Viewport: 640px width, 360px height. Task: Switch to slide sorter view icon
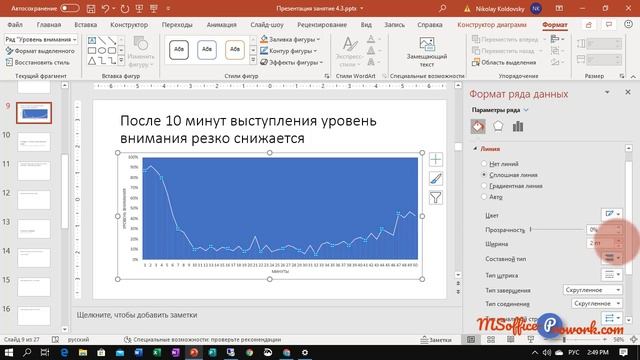coord(491,340)
